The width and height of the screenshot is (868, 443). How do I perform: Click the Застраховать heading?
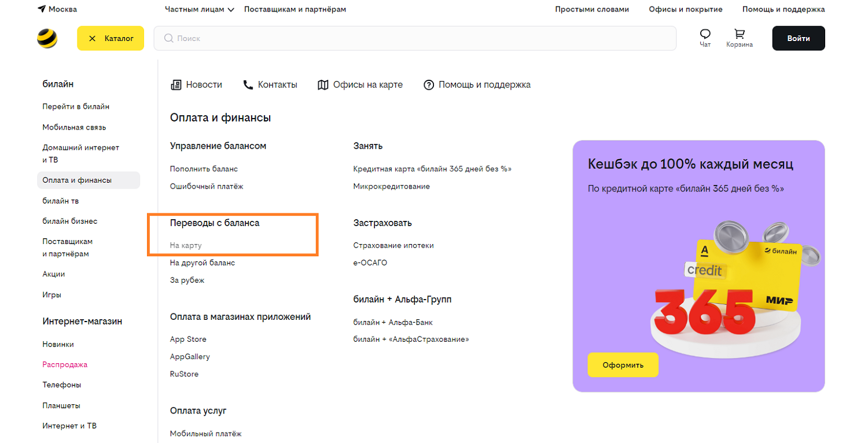[x=382, y=223]
